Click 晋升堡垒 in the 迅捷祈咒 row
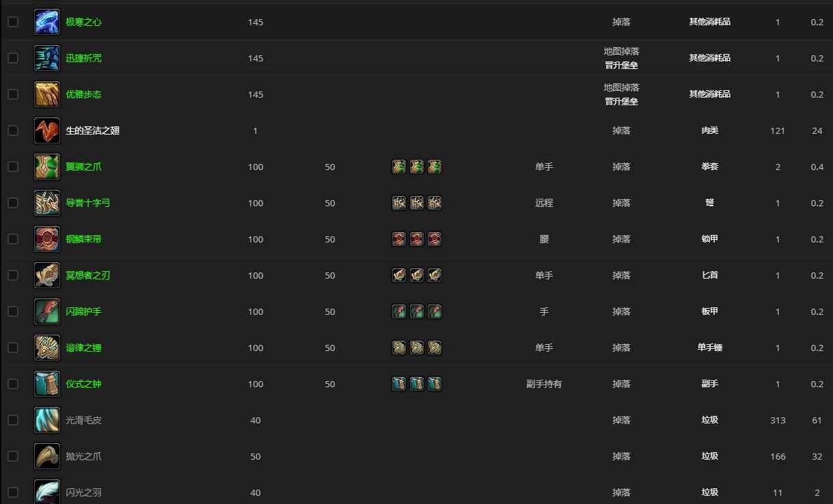The image size is (833, 504). pos(621,66)
